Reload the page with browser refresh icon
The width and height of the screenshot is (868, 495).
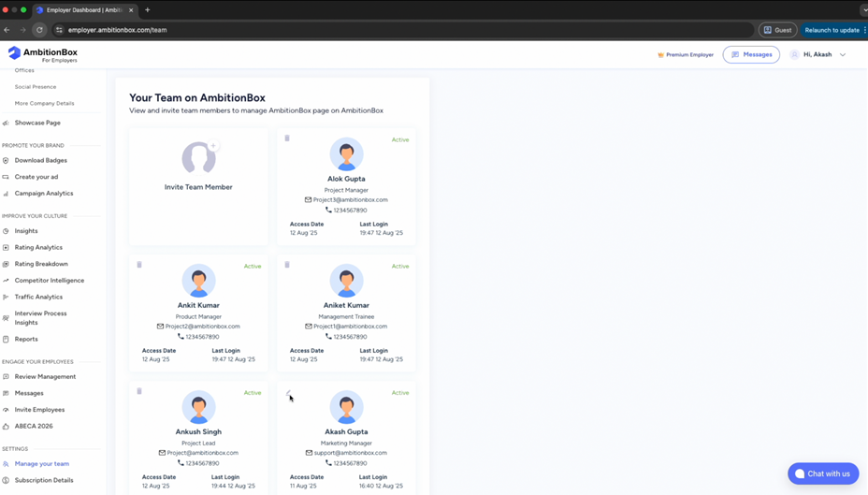click(x=39, y=30)
